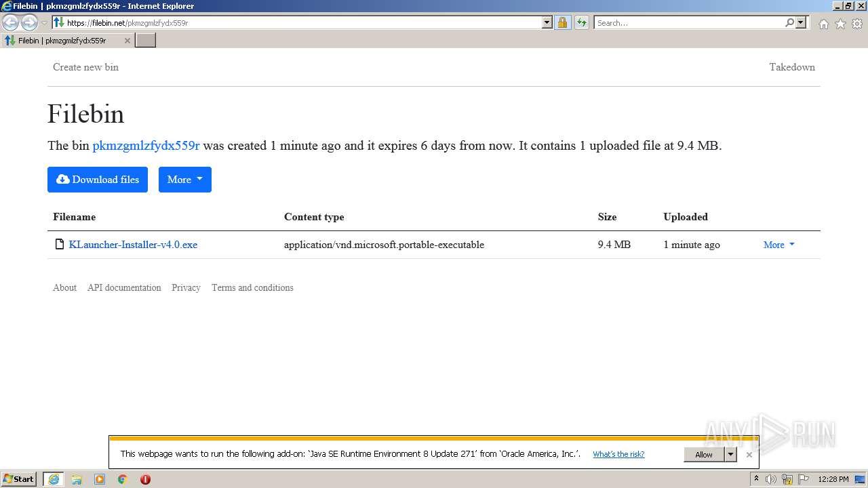Image resolution: width=868 pixels, height=488 pixels.
Task: Select the '1 minute ago' uploaded cell
Action: click(x=692, y=245)
